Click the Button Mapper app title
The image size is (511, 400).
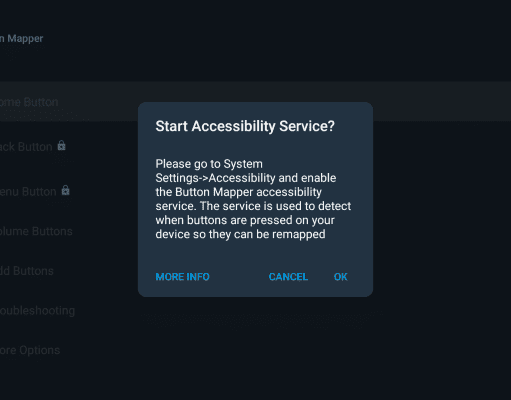coord(22,38)
